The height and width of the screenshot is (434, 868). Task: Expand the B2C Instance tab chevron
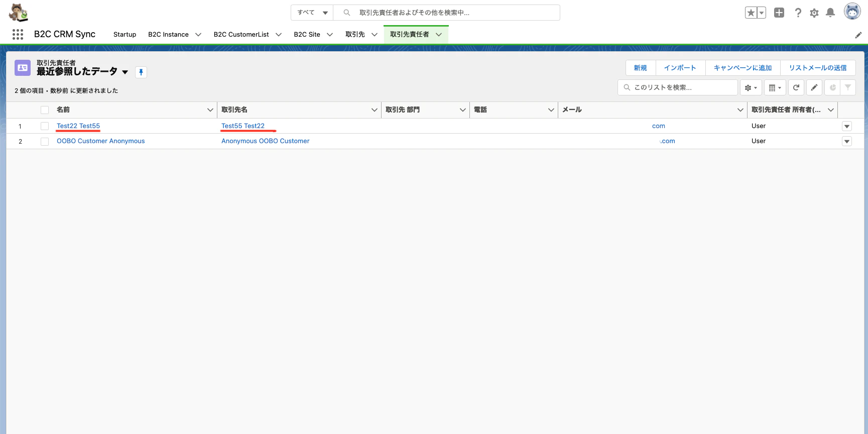[x=198, y=35]
